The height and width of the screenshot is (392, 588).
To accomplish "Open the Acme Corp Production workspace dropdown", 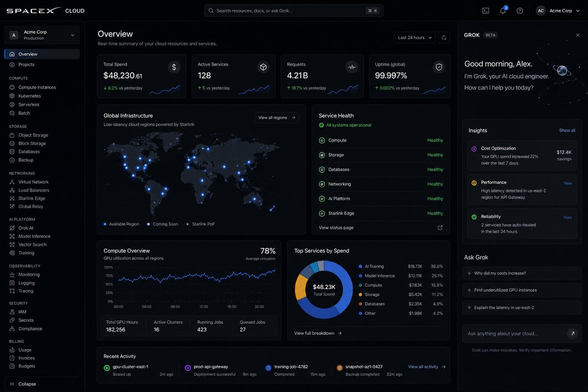I will pyautogui.click(x=42, y=35).
